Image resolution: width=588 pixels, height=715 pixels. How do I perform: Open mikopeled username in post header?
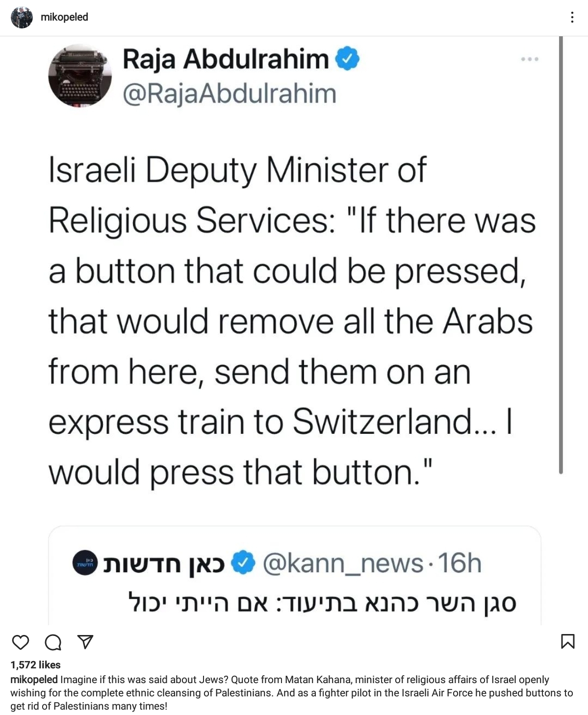point(64,17)
